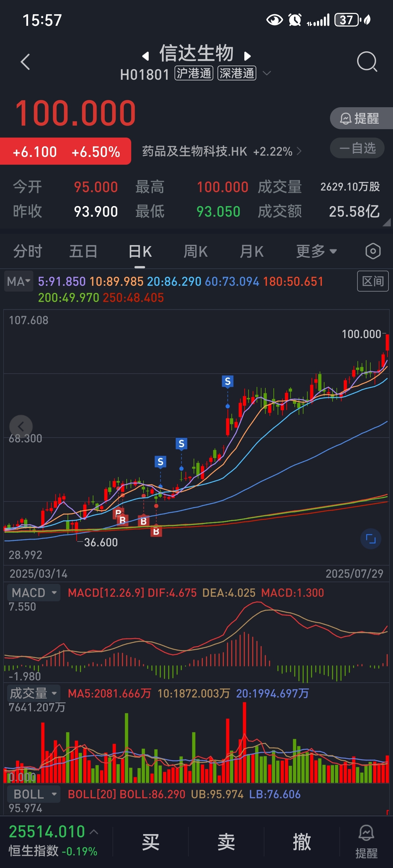Tap 成交额 25.58亿 value
393x868 pixels.
(x=354, y=212)
